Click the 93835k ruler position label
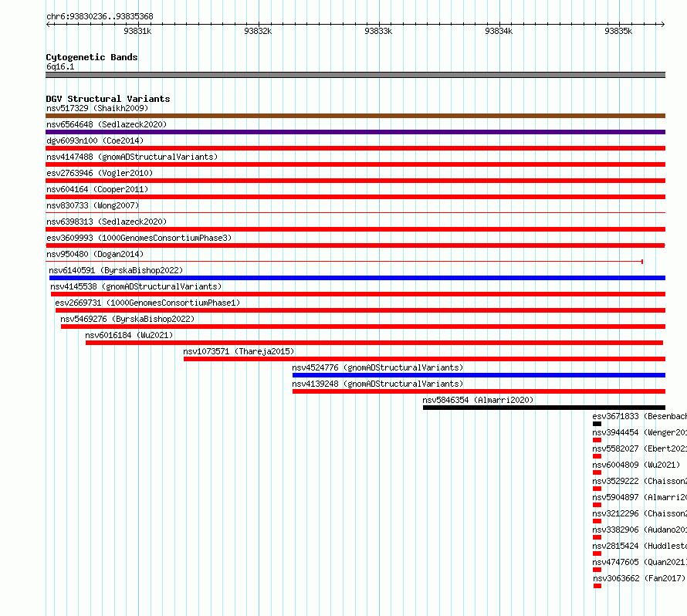The height and width of the screenshot is (616, 687). [x=618, y=31]
